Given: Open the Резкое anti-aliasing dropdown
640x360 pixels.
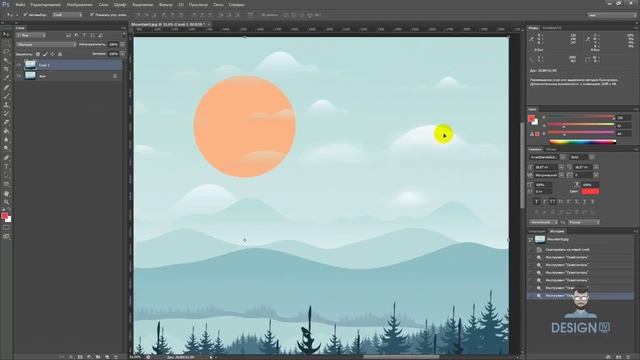Looking at the screenshot, I should click(583, 222).
